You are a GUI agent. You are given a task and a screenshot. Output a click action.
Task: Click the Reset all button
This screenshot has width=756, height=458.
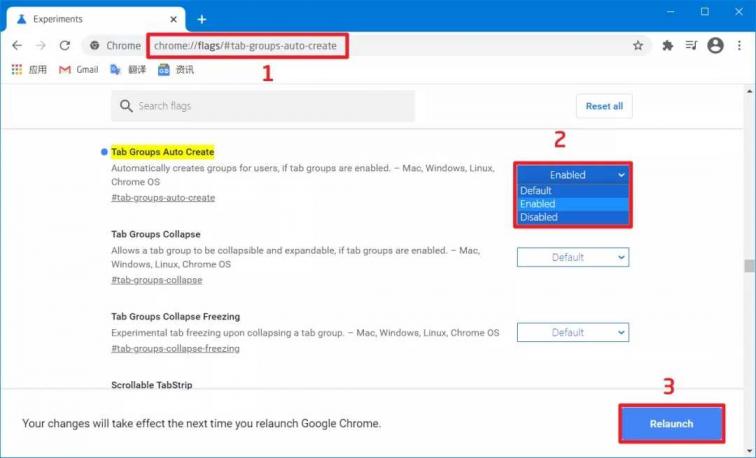click(604, 106)
